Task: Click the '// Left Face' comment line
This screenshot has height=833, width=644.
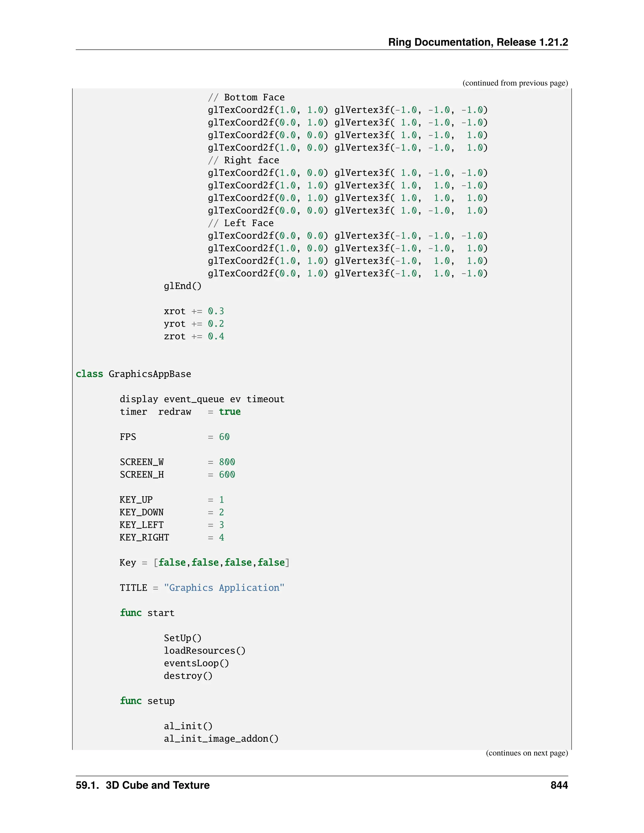Action: (241, 223)
